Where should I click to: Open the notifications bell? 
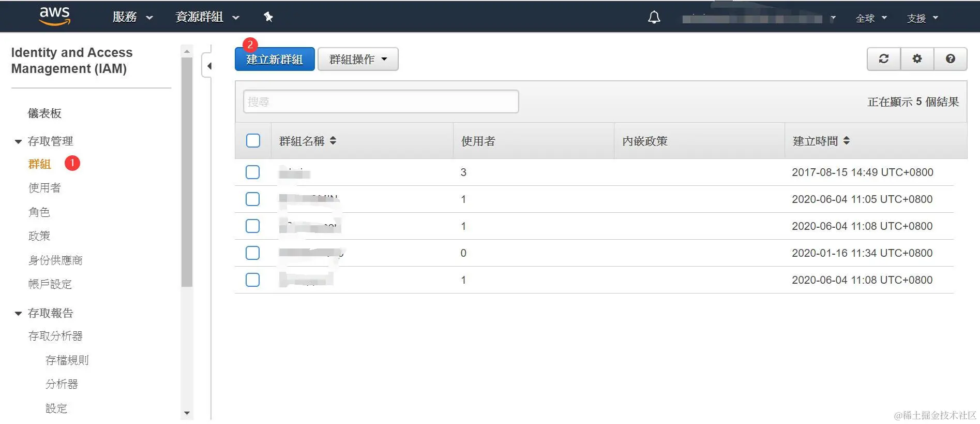pos(654,17)
